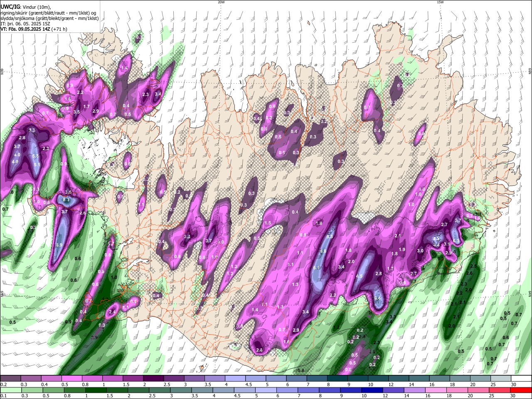Image resolution: width=532 pixels, height=399 pixels.
Task: Click the 'UWC/IG' title text
Action: tap(10, 7)
